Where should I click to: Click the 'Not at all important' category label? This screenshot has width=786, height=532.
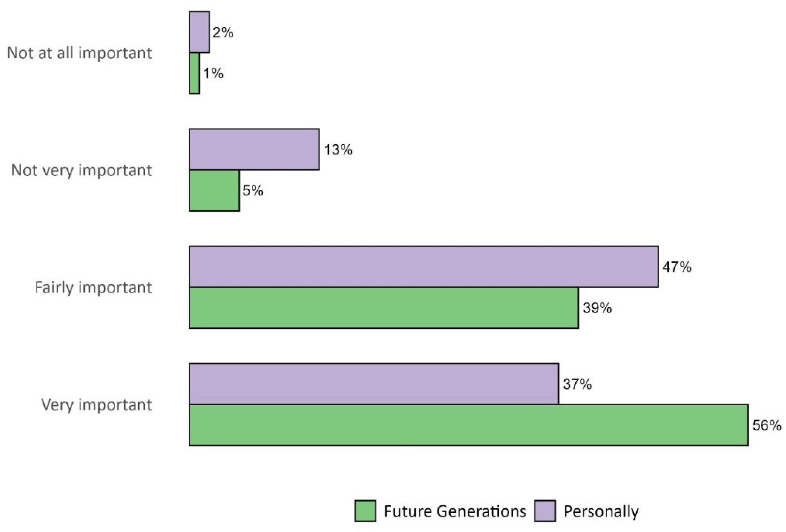tap(80, 53)
